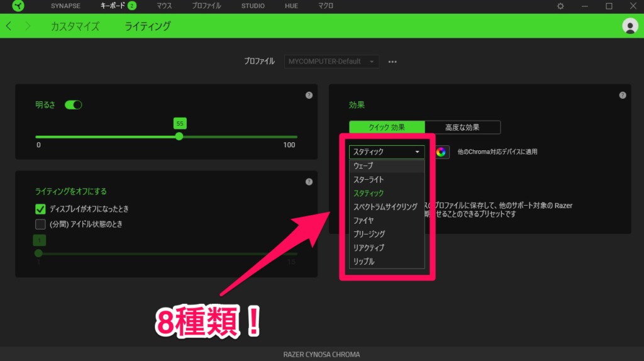Click the プロファイル label

pyautogui.click(x=259, y=62)
